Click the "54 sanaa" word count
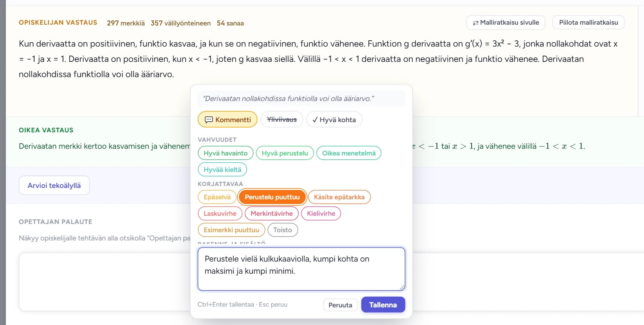Screen dimensions: 644x325 pos(230,23)
